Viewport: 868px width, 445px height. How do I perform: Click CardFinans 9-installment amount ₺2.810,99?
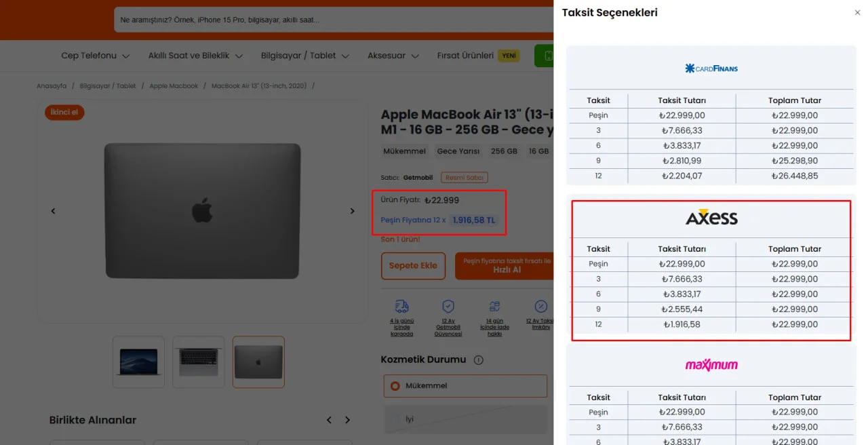click(x=682, y=161)
